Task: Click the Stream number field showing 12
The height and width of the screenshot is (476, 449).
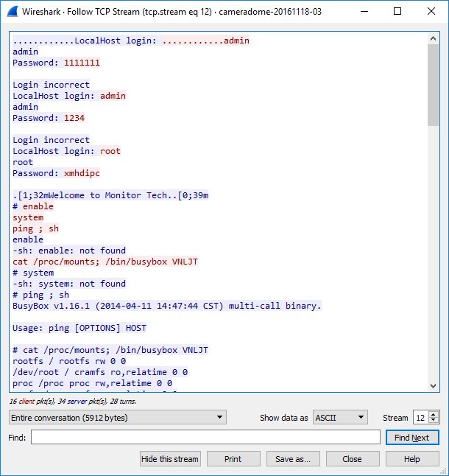Action: tap(420, 418)
